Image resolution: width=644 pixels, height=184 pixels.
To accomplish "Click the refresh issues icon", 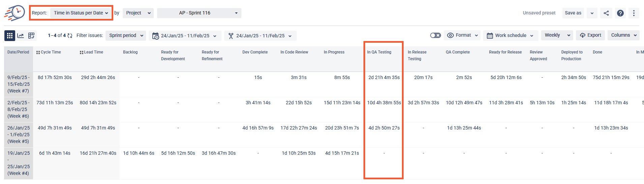I will click(70, 35).
